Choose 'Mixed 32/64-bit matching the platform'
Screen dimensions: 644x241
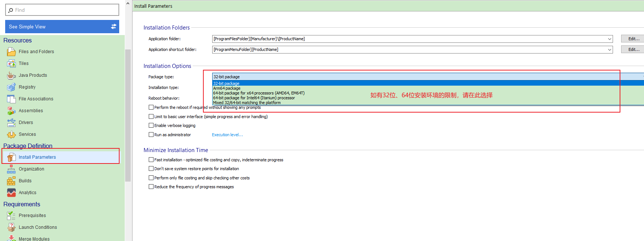coord(428,103)
